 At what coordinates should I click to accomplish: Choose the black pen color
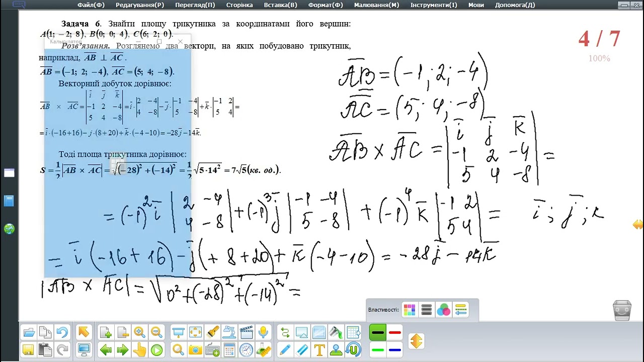click(x=378, y=332)
